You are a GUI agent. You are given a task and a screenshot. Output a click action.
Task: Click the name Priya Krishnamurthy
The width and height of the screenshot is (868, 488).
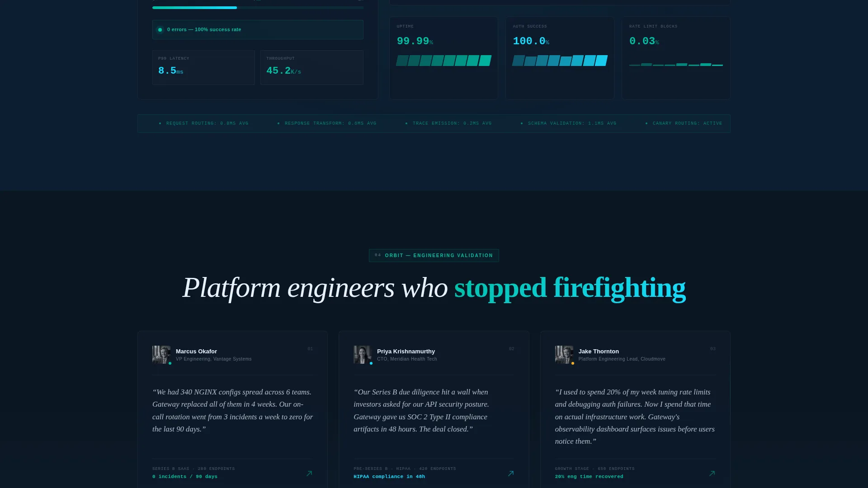(x=406, y=351)
